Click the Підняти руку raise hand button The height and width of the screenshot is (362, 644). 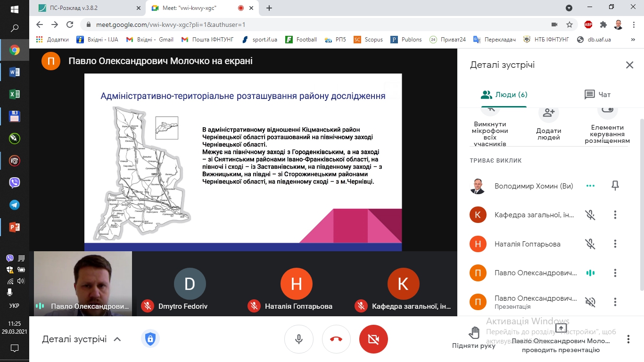coord(474,338)
